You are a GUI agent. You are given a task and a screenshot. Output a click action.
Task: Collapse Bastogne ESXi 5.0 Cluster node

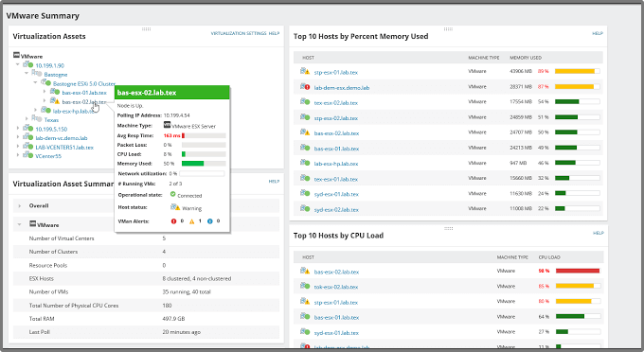35,83
